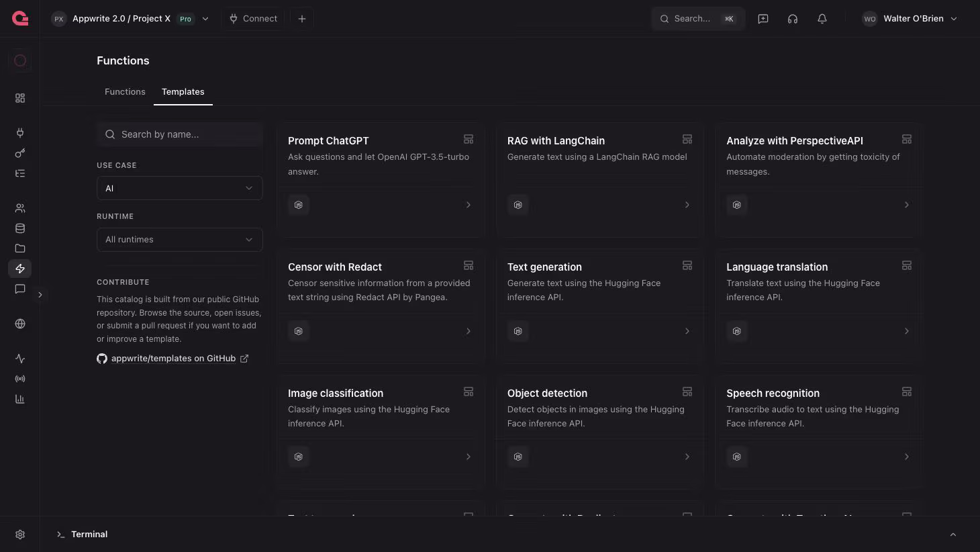Open appwrite/templates on GitHub link
This screenshot has width=980, height=552.
(x=173, y=359)
